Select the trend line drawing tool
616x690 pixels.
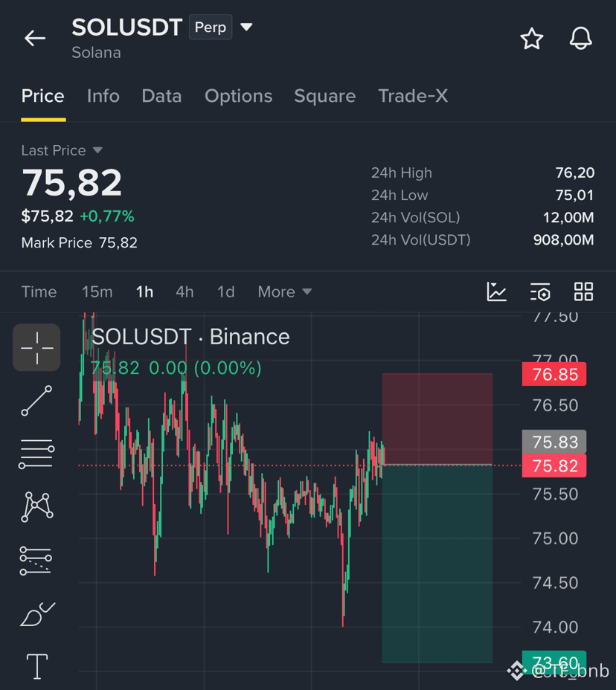click(x=36, y=401)
